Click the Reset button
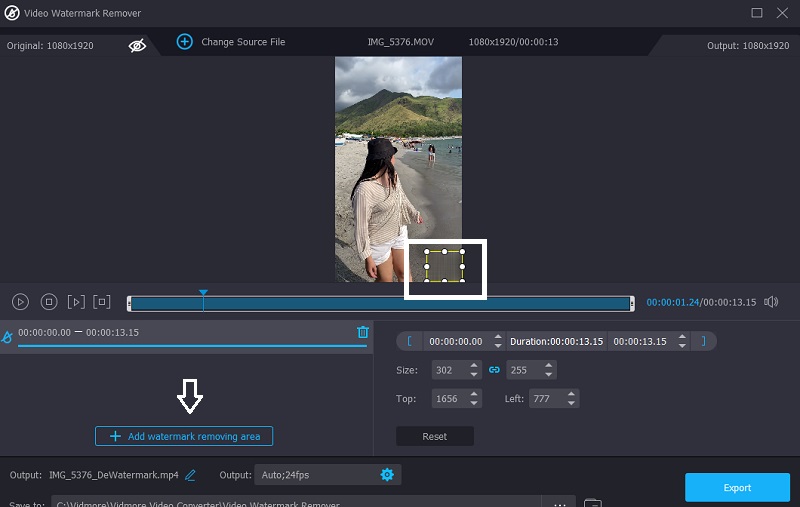This screenshot has width=800, height=507. pyautogui.click(x=434, y=436)
